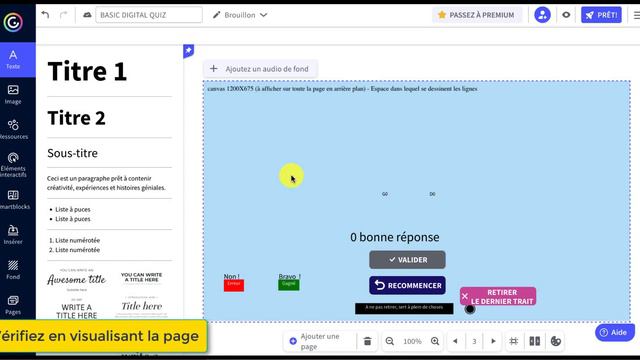Click the VALIDER button on canvas
Screen dimensions: 640x360
point(407,260)
